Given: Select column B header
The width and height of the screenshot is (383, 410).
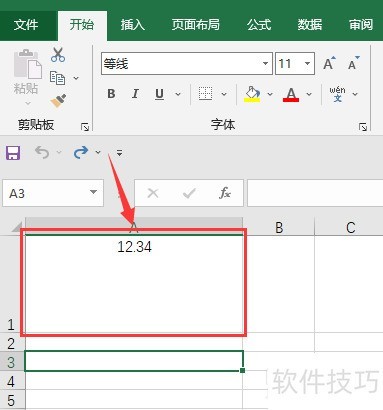Looking at the screenshot, I should tap(279, 227).
